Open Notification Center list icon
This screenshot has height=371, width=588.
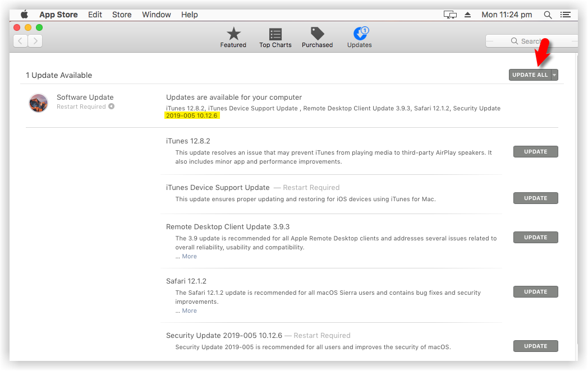pos(566,15)
